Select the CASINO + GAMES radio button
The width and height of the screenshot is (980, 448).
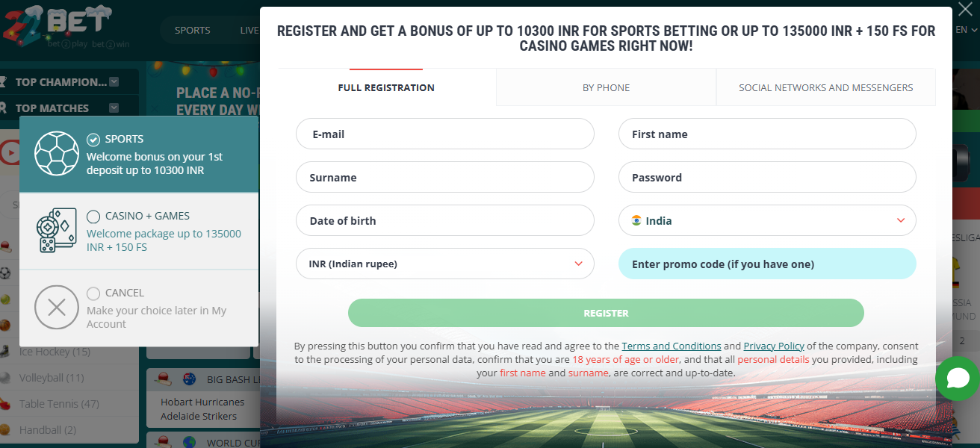(x=93, y=215)
